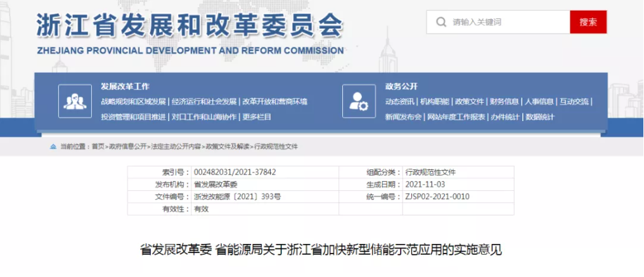Open 互动交流 navigation link
Viewport: 644px width, 277px height.
click(574, 101)
